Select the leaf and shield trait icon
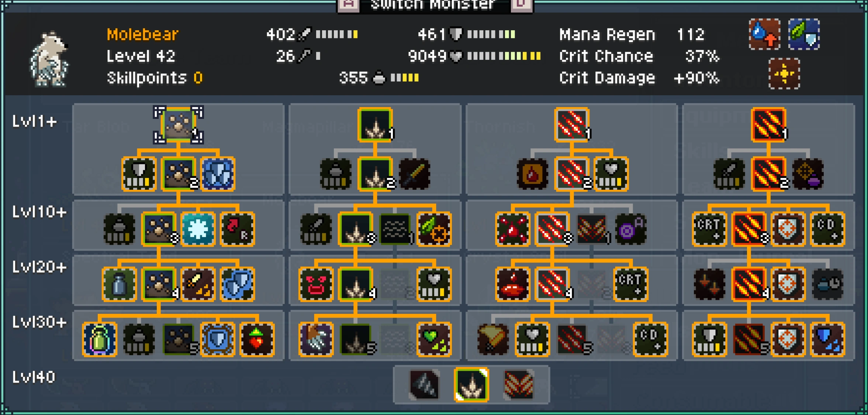 coord(804,34)
